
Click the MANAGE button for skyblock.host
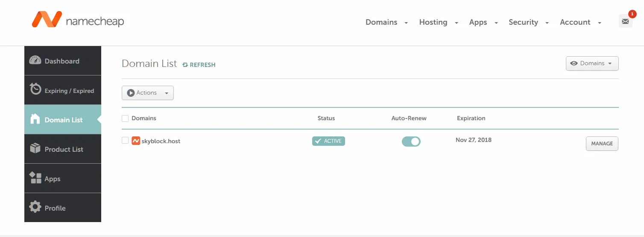click(x=602, y=144)
